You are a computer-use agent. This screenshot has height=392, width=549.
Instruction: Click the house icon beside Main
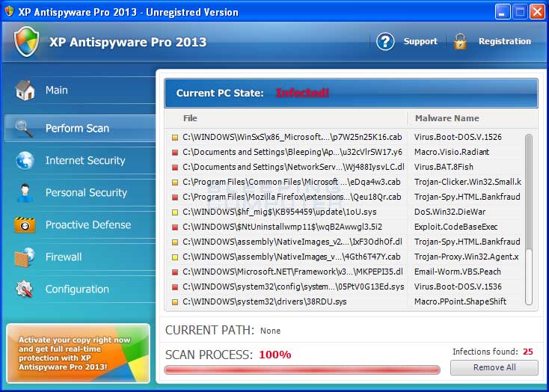[25, 91]
